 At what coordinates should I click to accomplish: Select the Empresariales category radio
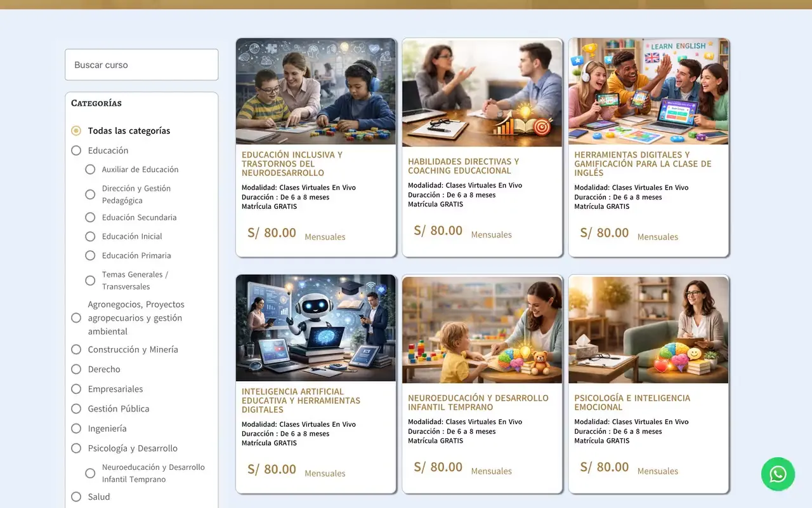(76, 389)
